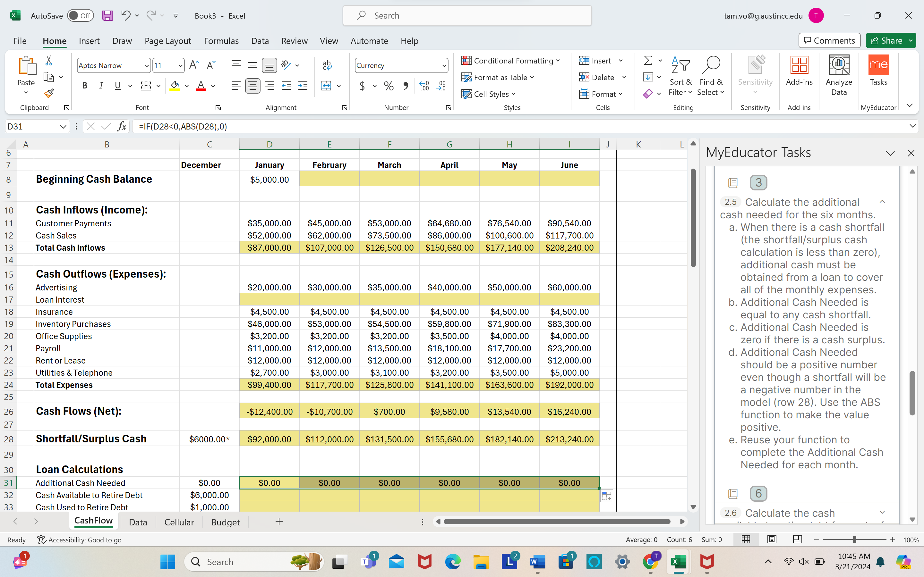Click the Center alignment icon
This screenshot has height=577, width=924.
[x=253, y=86]
